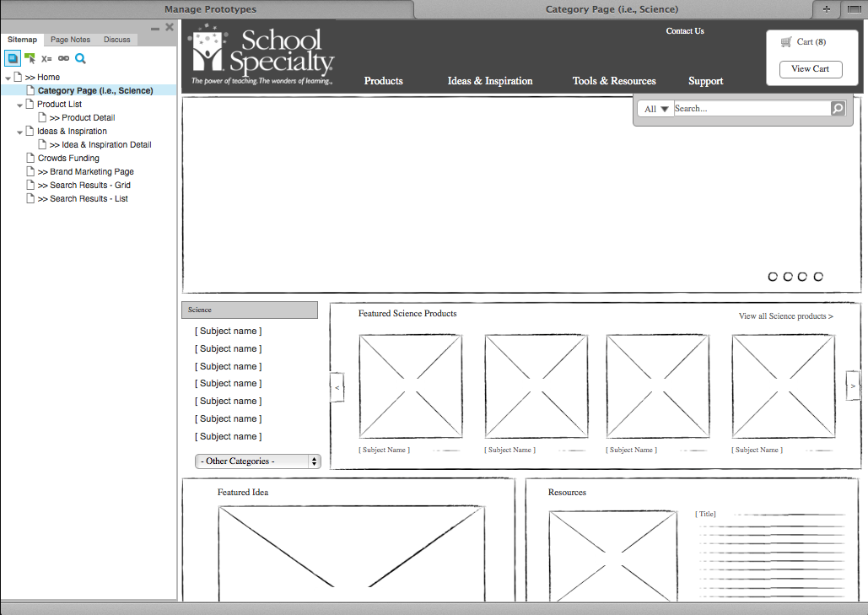Open Product Detail page in sitemap
Image resolution: width=868 pixels, height=615 pixels.
tap(82, 117)
